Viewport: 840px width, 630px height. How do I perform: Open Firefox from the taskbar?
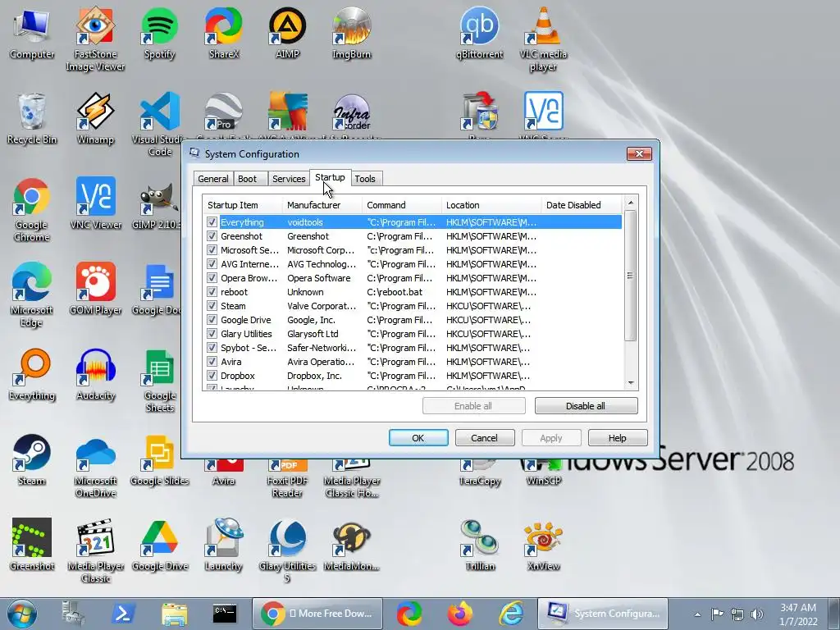pyautogui.click(x=460, y=614)
